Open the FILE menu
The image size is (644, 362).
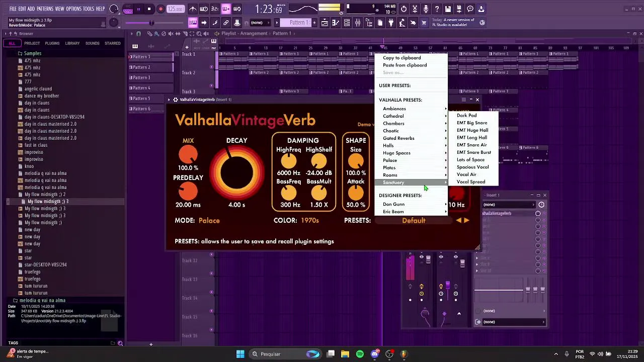(x=13, y=9)
